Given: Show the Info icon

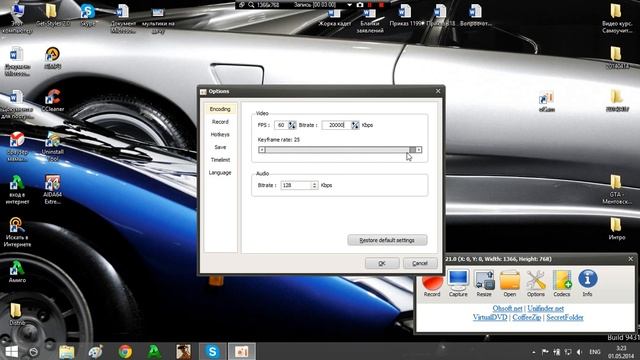Looking at the screenshot, I should click(x=587, y=283).
